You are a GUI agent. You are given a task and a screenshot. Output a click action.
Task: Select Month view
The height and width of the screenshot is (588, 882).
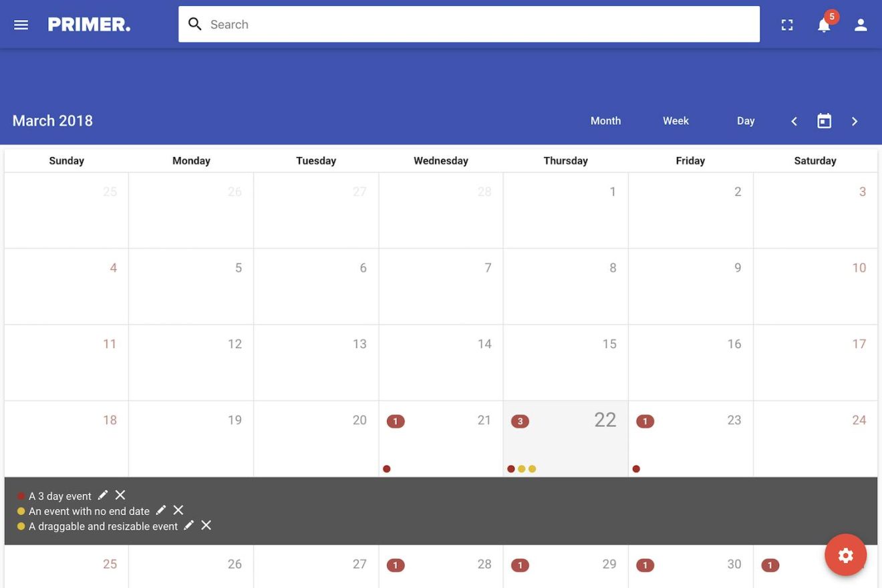[605, 121]
